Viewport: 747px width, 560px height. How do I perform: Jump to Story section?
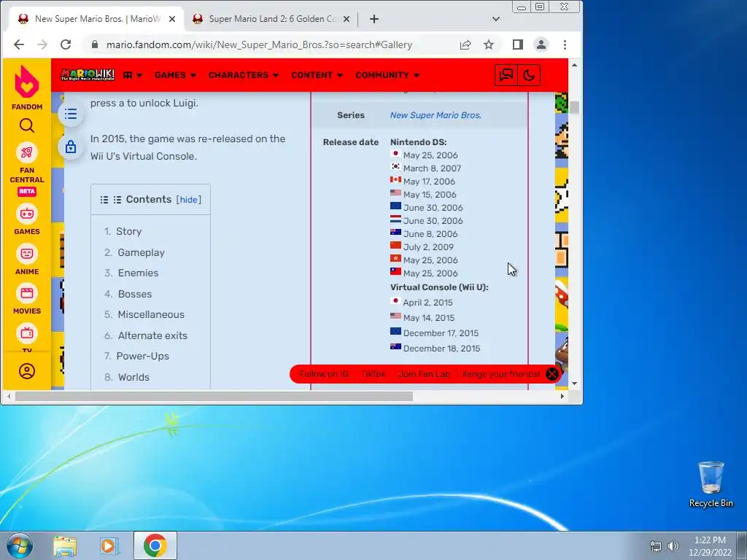pyautogui.click(x=129, y=231)
